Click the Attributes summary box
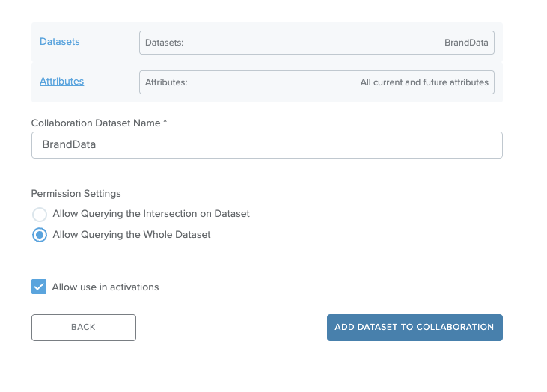547x392 pixels. [317, 82]
